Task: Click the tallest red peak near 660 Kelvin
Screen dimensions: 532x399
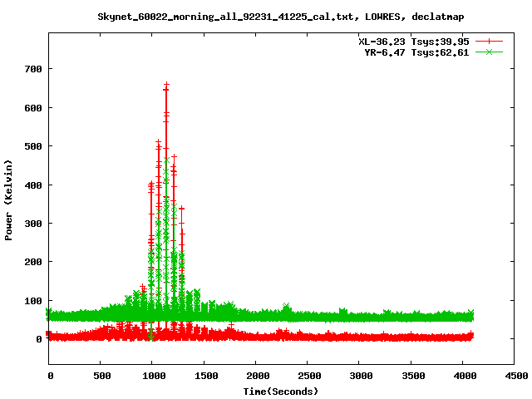Action: pyautogui.click(x=166, y=85)
